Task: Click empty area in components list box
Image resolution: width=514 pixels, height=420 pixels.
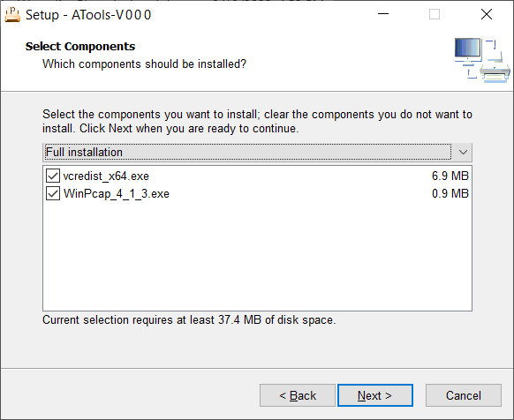Action: (x=257, y=256)
